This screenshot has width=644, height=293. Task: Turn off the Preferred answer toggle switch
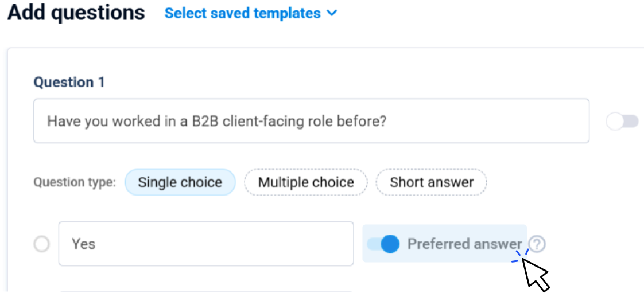(x=383, y=244)
